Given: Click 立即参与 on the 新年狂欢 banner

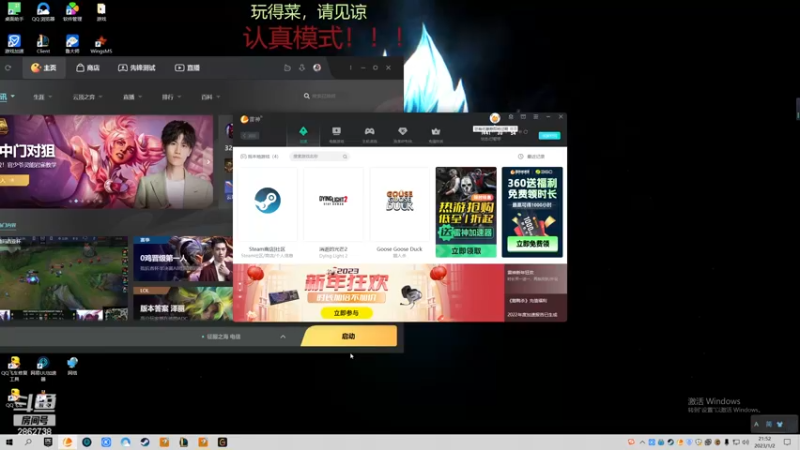Looking at the screenshot, I should pos(346,313).
